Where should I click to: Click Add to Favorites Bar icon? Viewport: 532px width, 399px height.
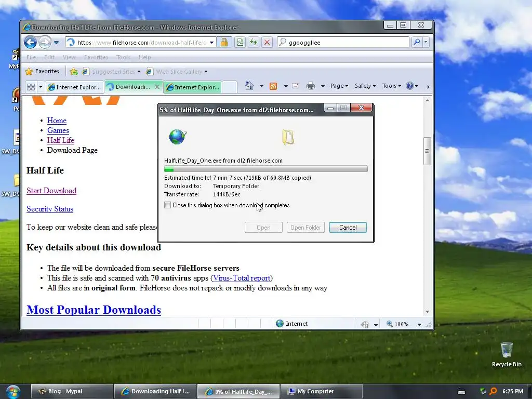(73, 72)
